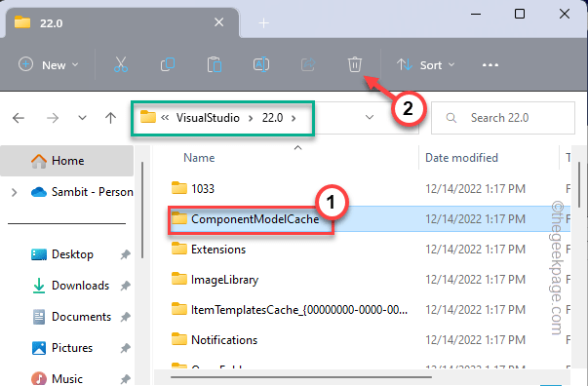Viewport: 588px width, 386px height.
Task: Open the New item dropdown
Action: coord(49,65)
